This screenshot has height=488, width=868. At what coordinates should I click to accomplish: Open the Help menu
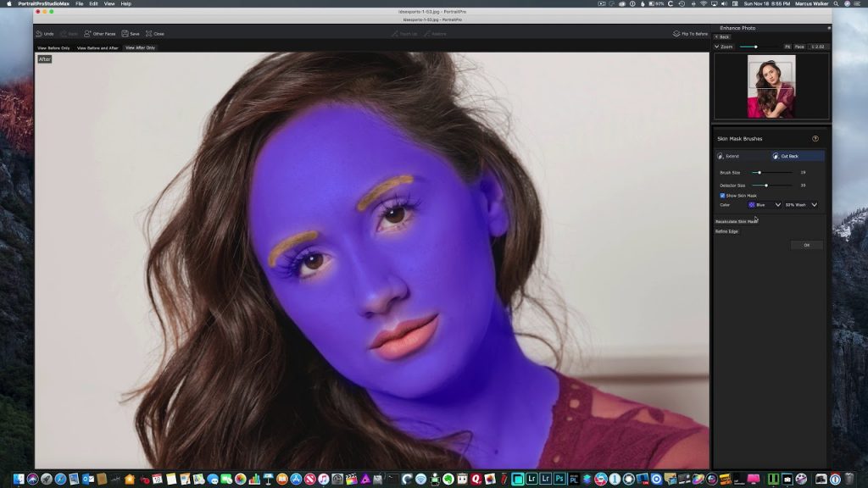[x=125, y=3]
